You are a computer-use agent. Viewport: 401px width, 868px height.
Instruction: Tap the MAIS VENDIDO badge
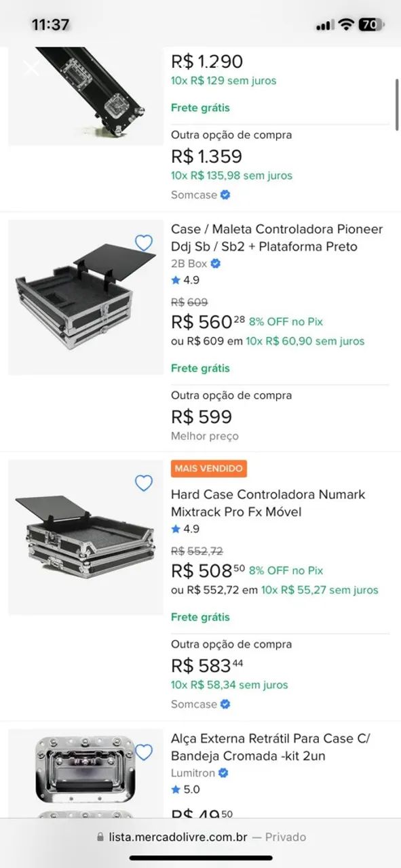click(209, 469)
